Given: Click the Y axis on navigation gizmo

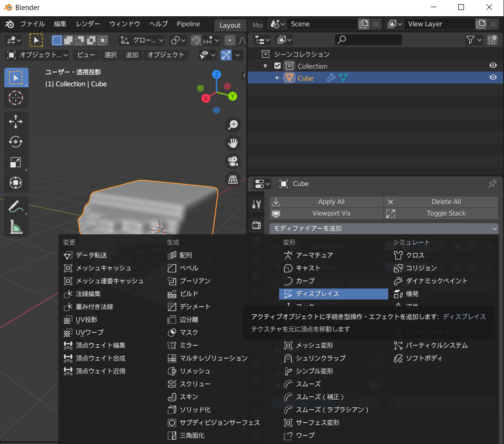Looking at the screenshot, I should pos(233,96).
